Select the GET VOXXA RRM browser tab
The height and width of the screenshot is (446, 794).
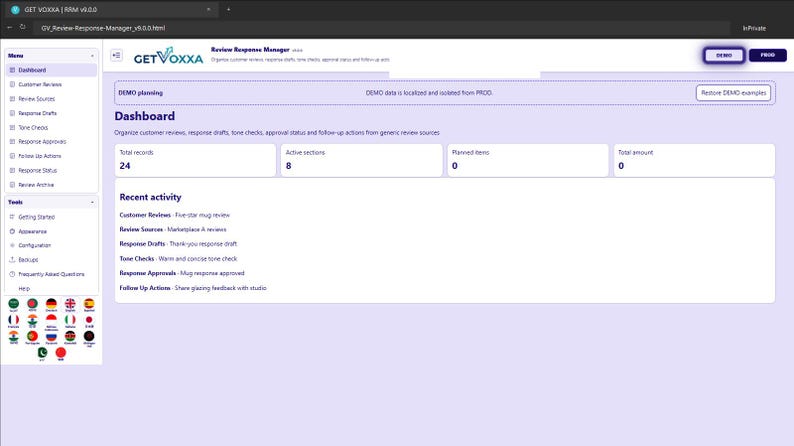(x=111, y=10)
